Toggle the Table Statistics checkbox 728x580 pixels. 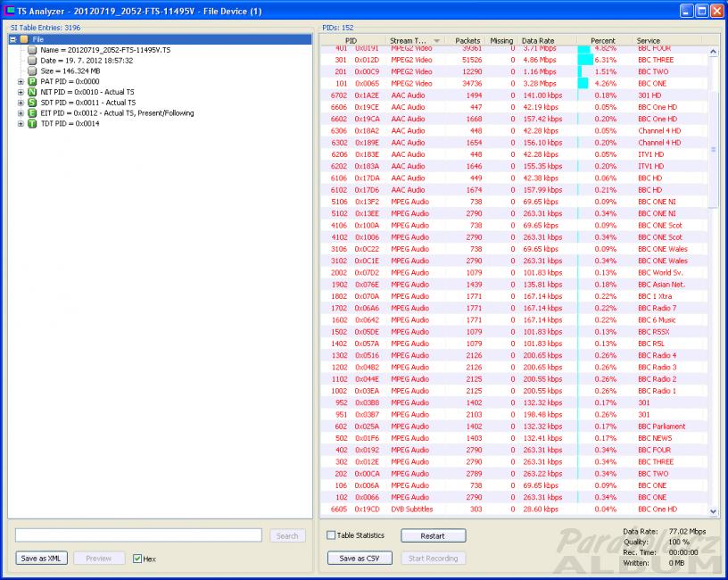click(x=331, y=535)
